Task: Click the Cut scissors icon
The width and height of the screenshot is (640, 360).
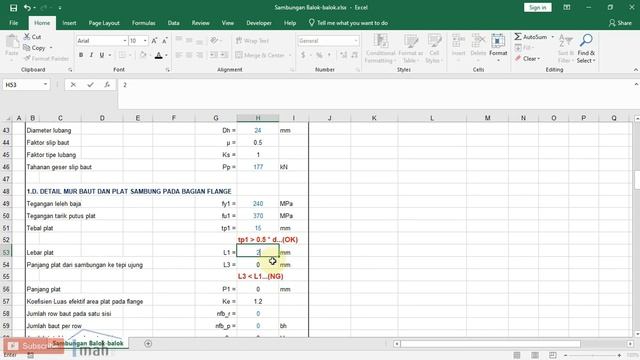Action: click(x=27, y=37)
